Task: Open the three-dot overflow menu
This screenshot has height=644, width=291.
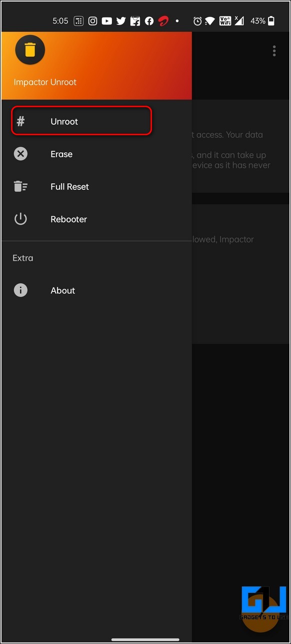Action: point(274,51)
